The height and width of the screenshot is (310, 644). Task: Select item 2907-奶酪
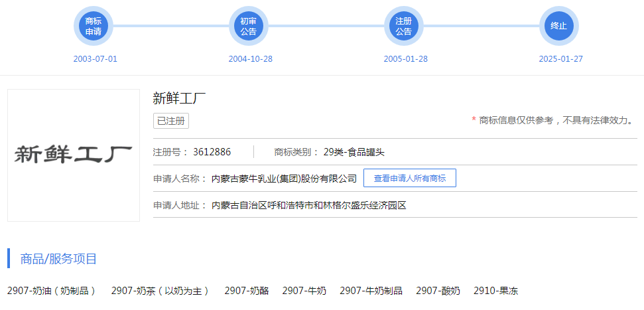click(x=247, y=291)
